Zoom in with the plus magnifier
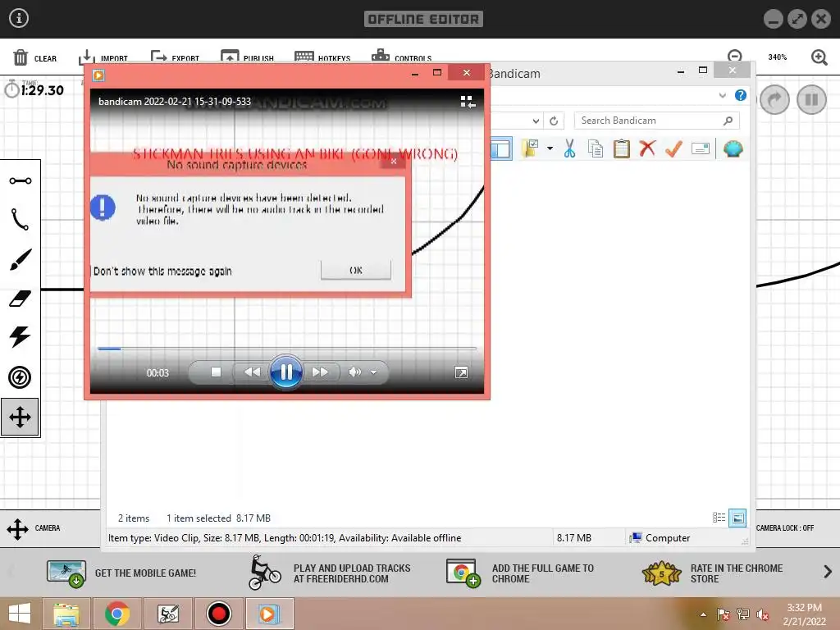840x630 pixels. [x=819, y=57]
